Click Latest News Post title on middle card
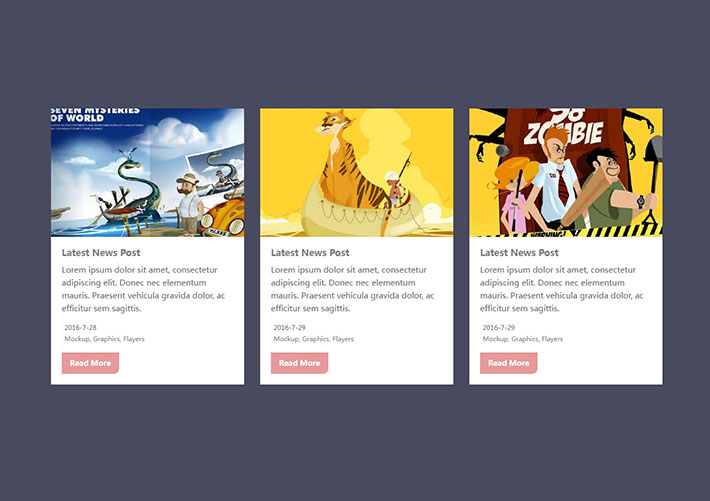The width and height of the screenshot is (710, 501). 310,253
